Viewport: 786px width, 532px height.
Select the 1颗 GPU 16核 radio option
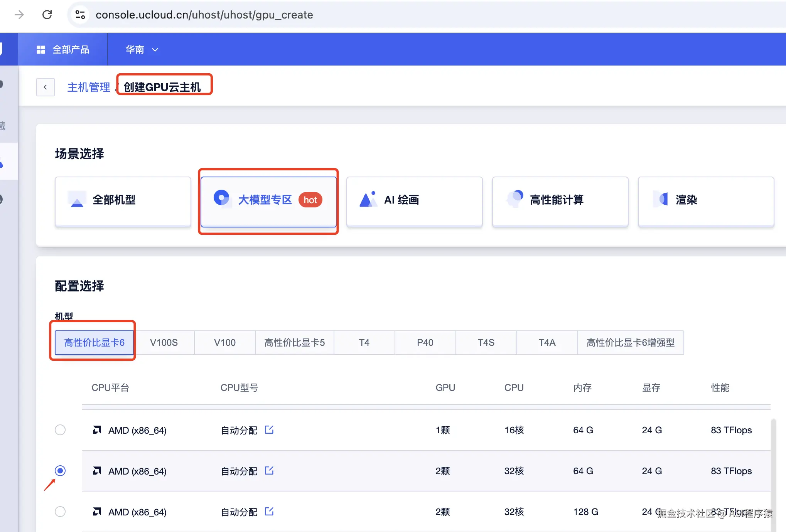click(x=60, y=430)
